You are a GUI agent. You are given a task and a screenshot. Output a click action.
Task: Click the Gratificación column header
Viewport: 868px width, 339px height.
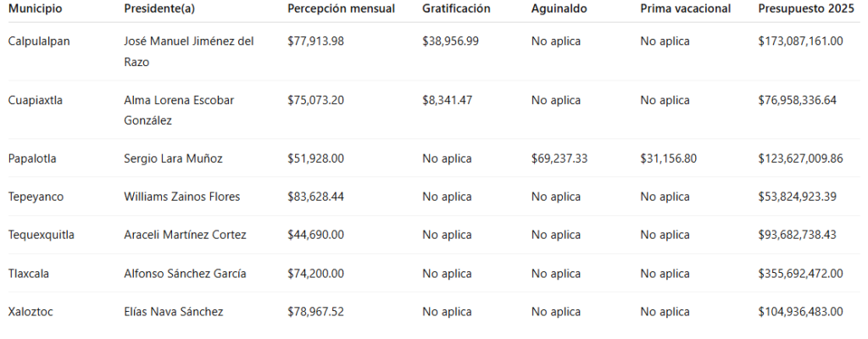pos(456,8)
